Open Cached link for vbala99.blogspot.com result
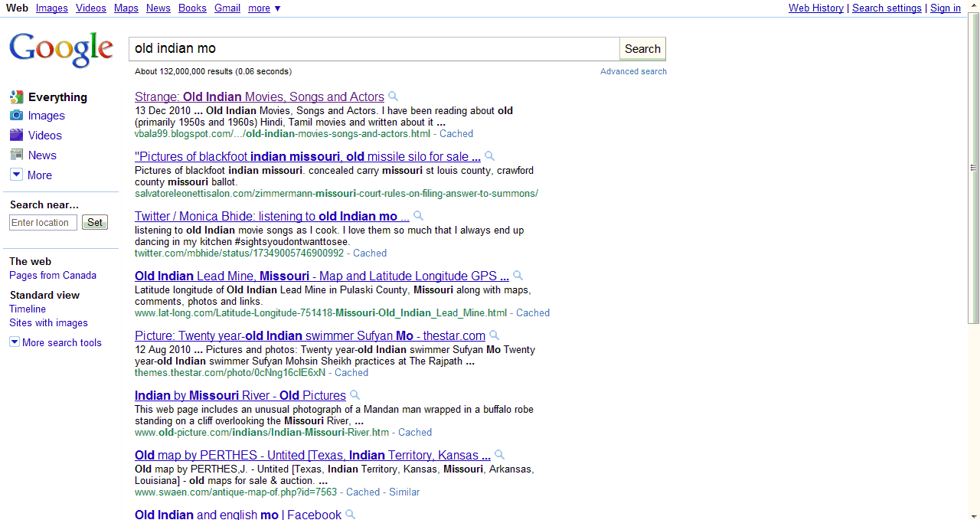 (456, 133)
